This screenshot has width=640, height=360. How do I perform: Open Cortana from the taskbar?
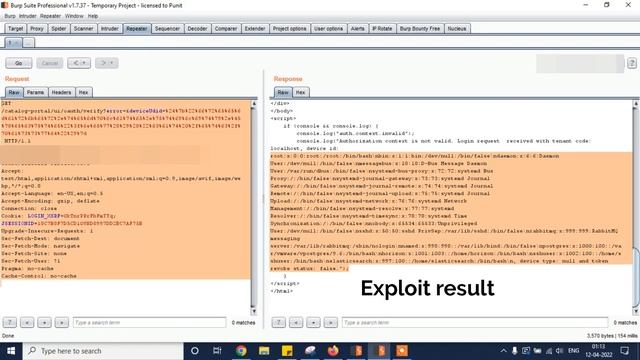pos(195,351)
